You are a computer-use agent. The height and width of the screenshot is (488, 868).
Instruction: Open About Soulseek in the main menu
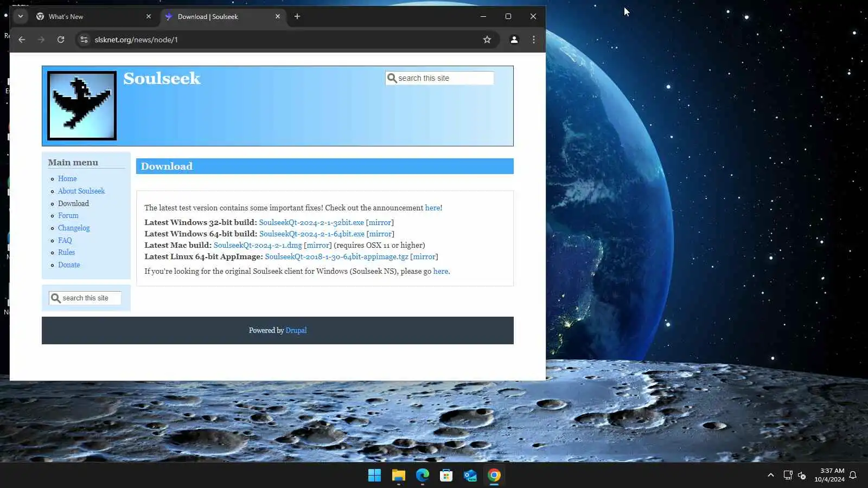[81, 191]
